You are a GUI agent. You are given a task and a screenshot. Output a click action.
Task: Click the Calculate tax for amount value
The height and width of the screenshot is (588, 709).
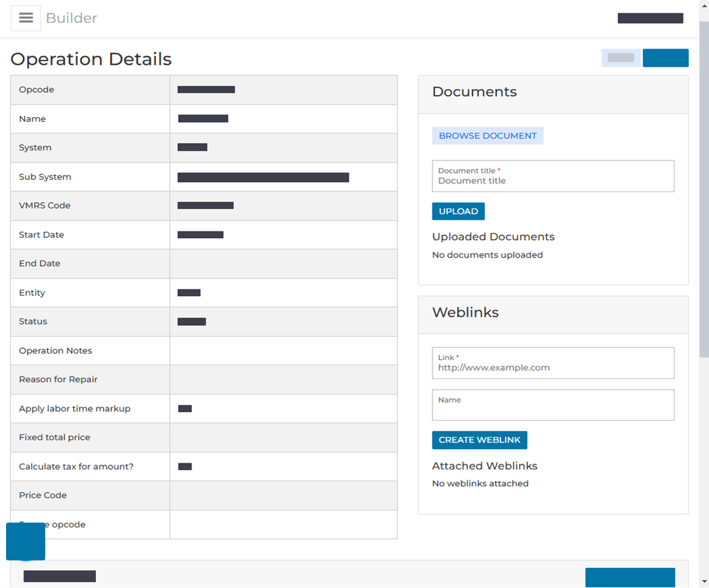click(x=185, y=467)
